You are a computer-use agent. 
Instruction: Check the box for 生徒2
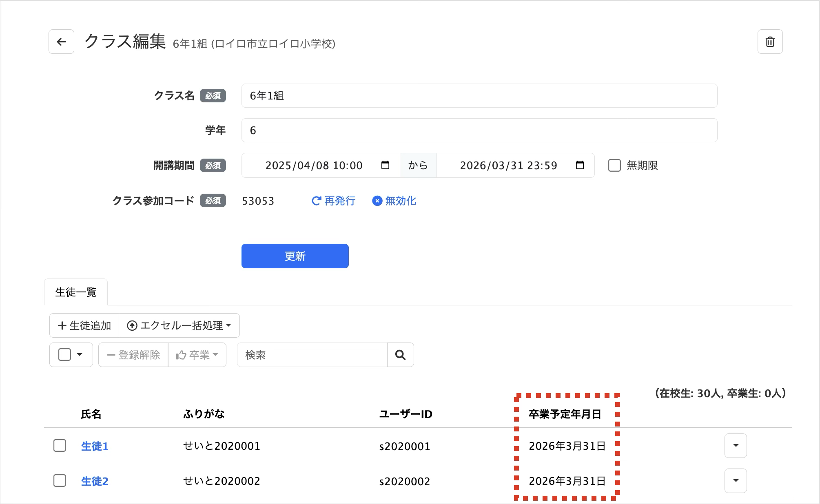click(x=60, y=481)
